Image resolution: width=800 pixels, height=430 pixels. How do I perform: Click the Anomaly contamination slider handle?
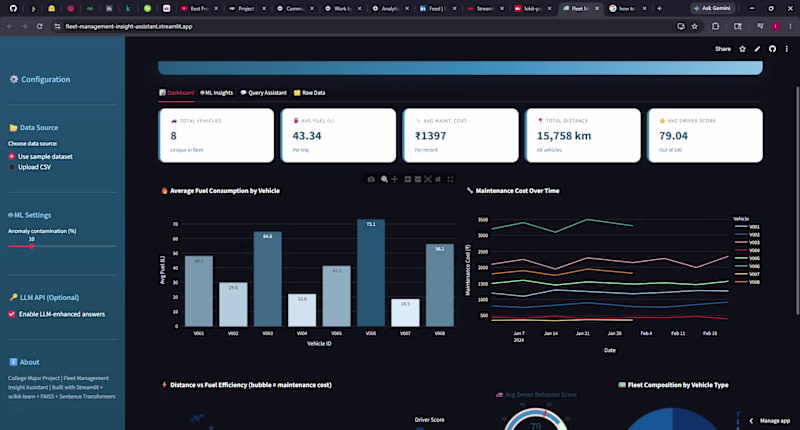point(32,246)
